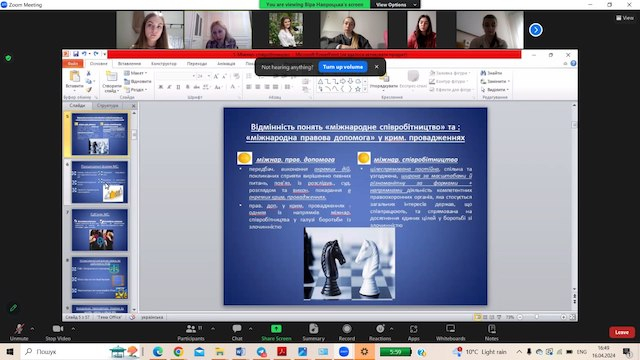Open the Participants panel

tap(191, 332)
